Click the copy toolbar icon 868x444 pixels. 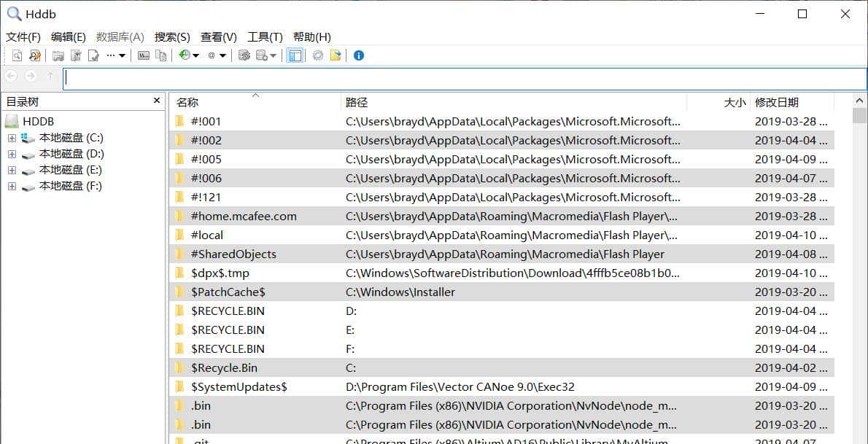tap(161, 55)
